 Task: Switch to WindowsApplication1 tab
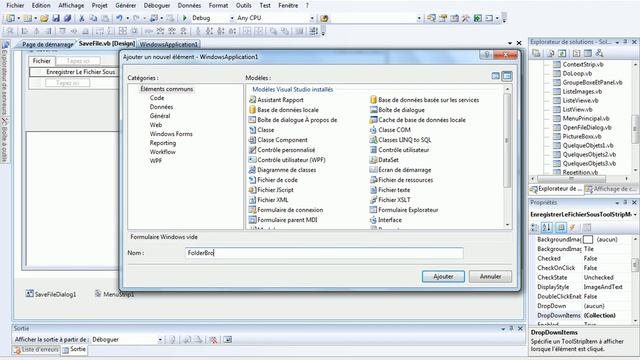pos(169,44)
